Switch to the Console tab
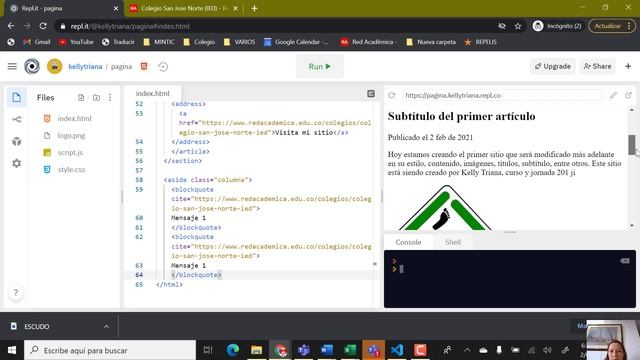Screen dimensions: 640x360 (x=408, y=242)
